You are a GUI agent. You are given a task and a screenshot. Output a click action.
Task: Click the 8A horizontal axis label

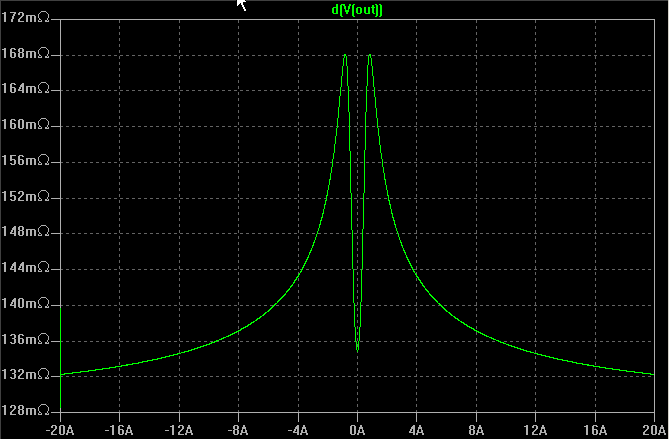pos(476,430)
